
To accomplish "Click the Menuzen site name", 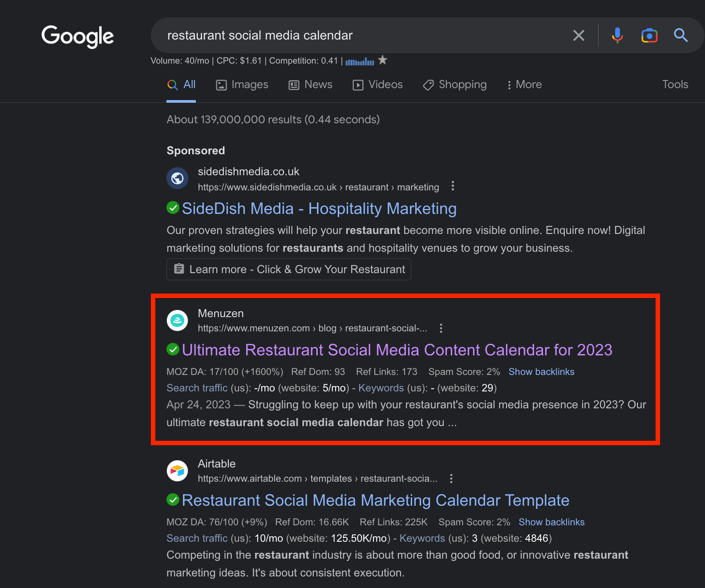I will point(221,314).
